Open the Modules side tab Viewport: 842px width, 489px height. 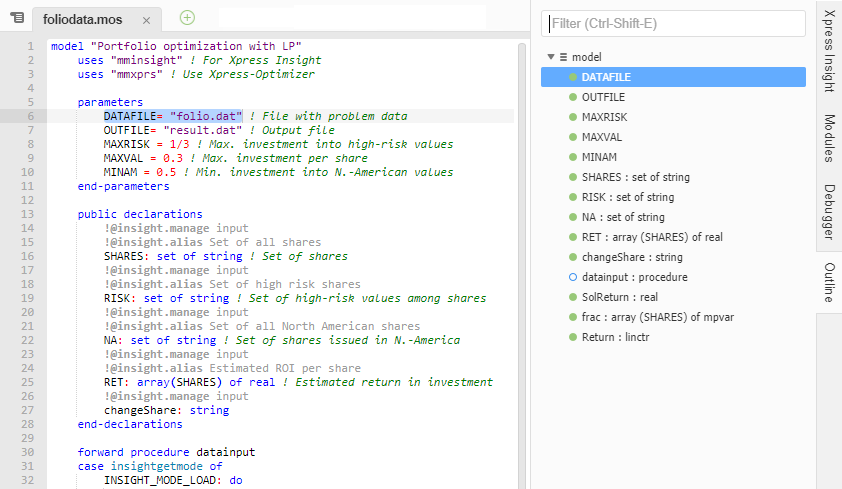(829, 138)
